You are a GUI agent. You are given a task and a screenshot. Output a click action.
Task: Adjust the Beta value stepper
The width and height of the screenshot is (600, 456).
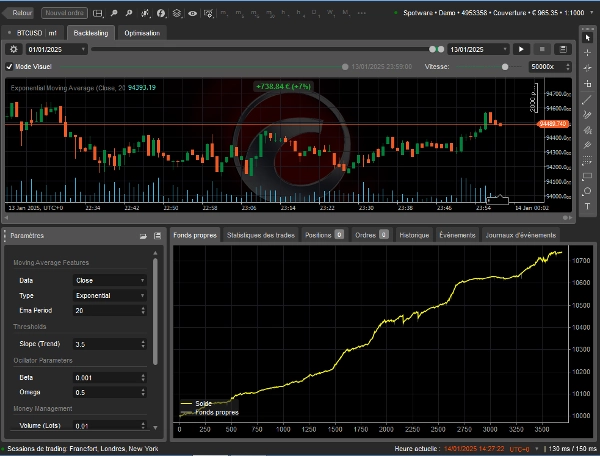tap(143, 378)
